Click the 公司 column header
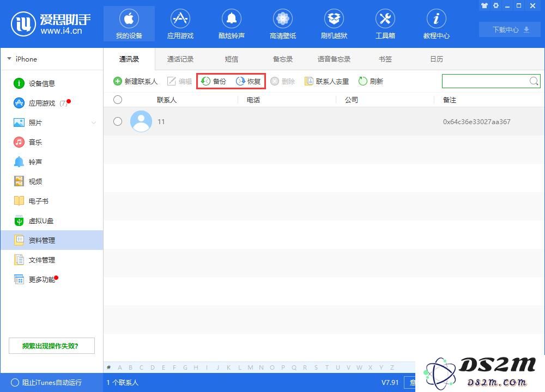The height and width of the screenshot is (392, 545). pos(351,100)
